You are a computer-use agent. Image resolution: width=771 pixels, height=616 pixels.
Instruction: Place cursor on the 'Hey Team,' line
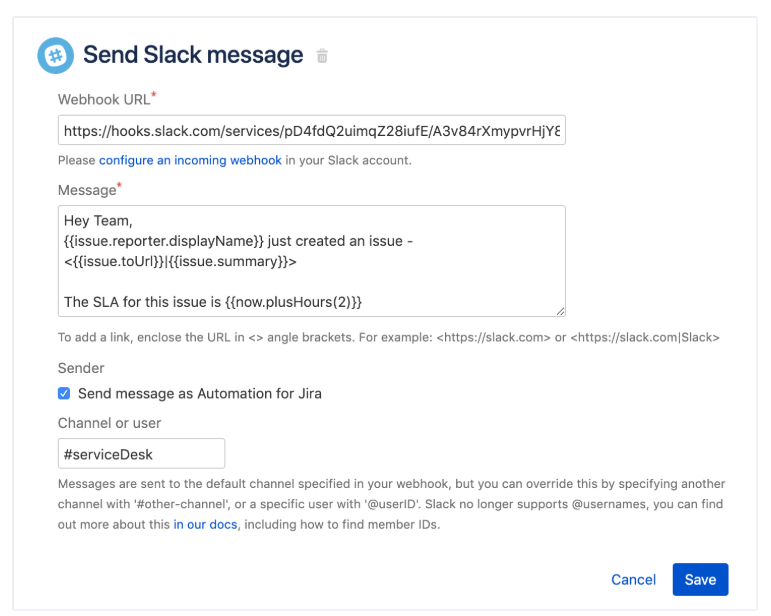click(x=97, y=221)
